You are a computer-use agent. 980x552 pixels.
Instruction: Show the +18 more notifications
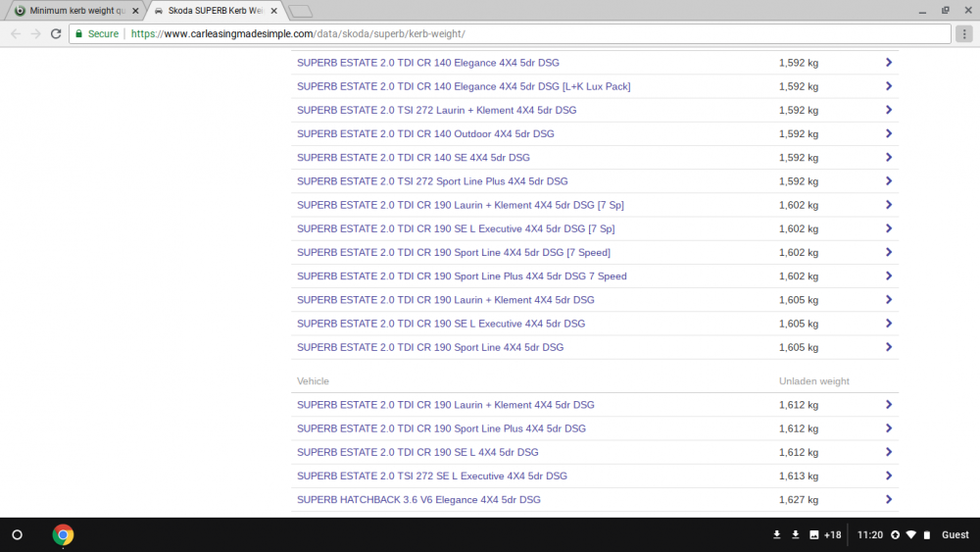[x=832, y=535]
